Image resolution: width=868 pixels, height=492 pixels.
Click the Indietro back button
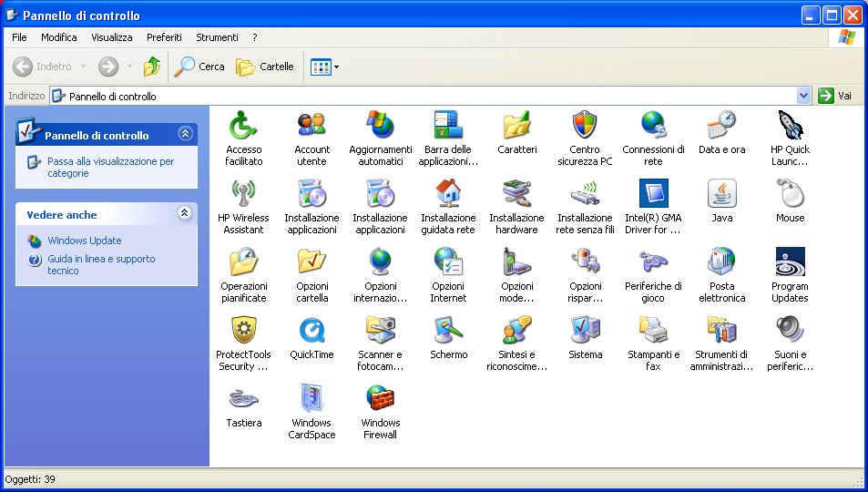pyautogui.click(x=43, y=67)
